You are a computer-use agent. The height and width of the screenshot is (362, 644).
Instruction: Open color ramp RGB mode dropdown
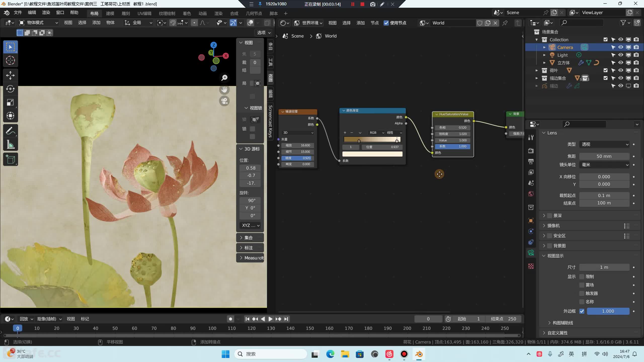click(x=376, y=132)
